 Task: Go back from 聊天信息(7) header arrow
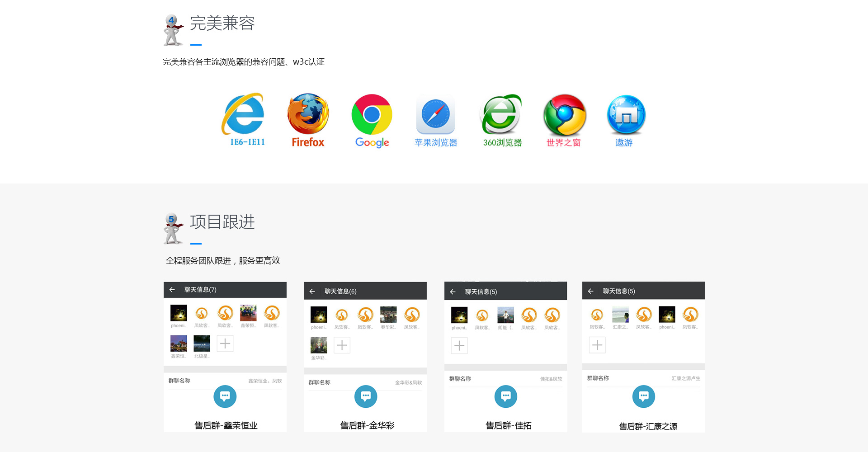172,290
